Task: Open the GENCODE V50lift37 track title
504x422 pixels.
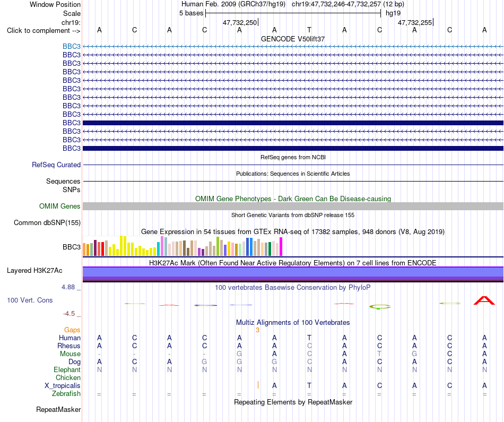Action: click(293, 39)
